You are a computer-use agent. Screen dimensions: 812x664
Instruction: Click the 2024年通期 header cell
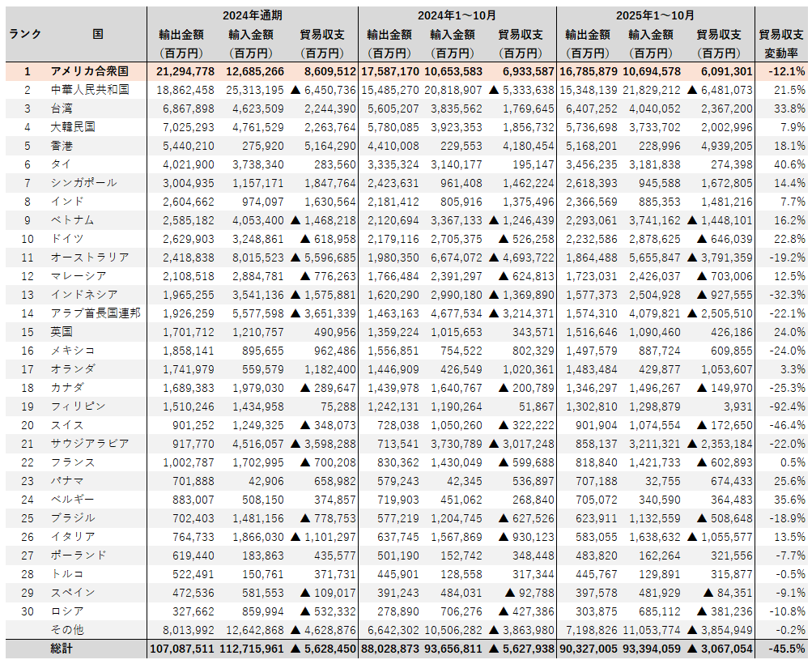pos(252,15)
